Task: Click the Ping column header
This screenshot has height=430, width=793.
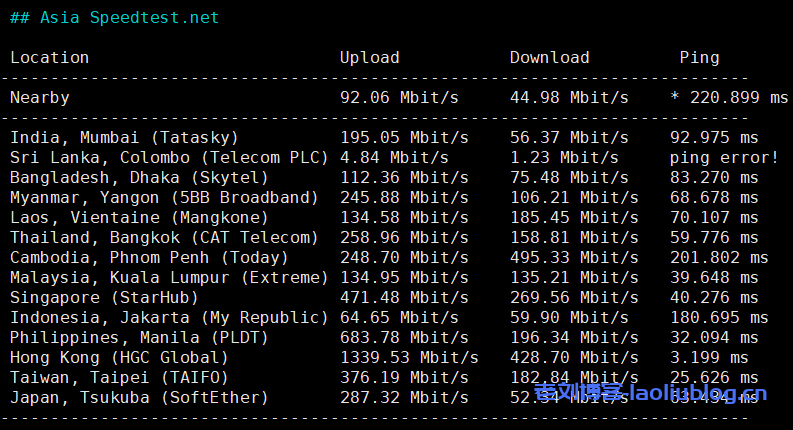Action: click(x=699, y=58)
